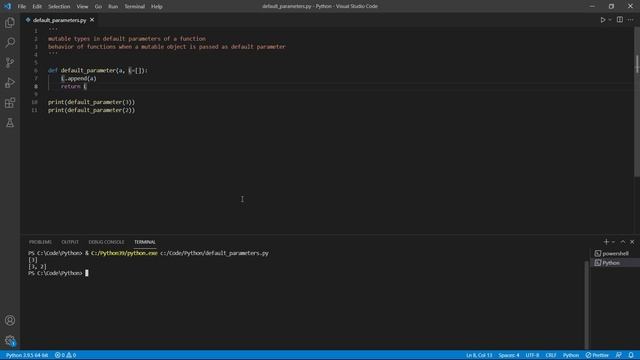Open the terminal launch profile dropdown

click(x=613, y=242)
